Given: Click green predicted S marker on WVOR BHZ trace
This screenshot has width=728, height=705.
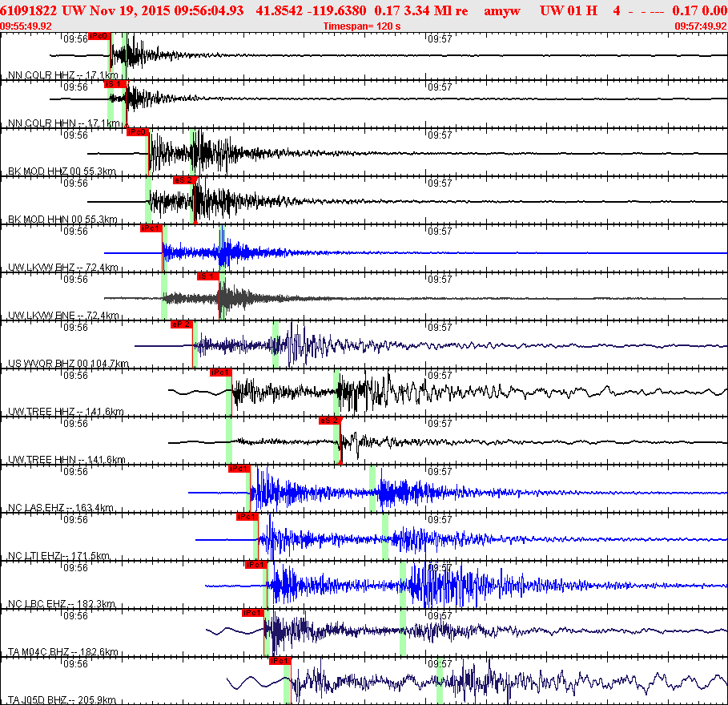Looking at the screenshot, I should click(276, 344).
